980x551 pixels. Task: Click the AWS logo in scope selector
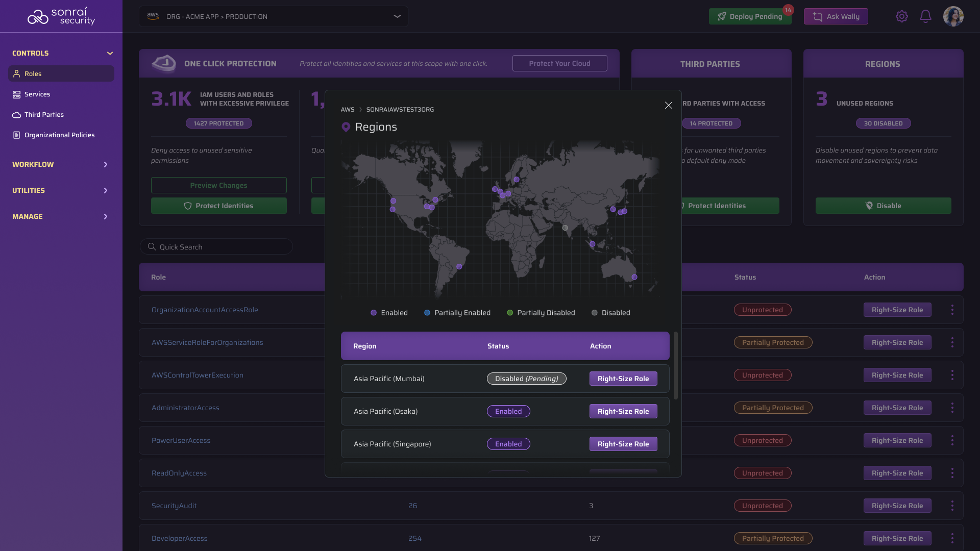(x=153, y=16)
